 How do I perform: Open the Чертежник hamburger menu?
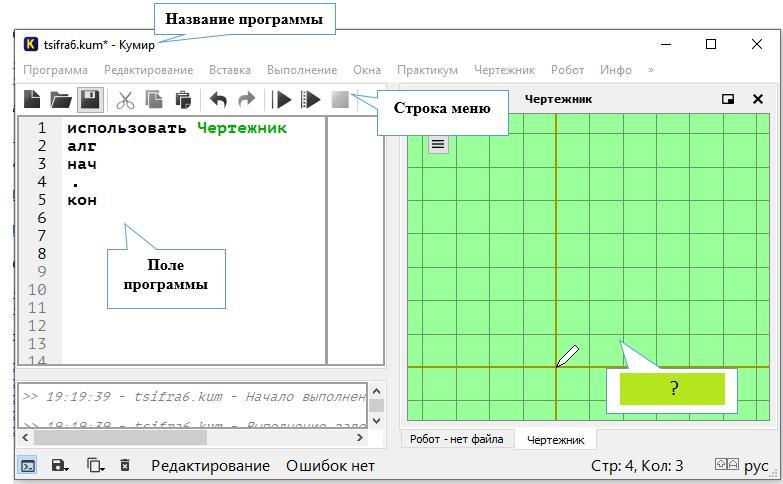(438, 144)
